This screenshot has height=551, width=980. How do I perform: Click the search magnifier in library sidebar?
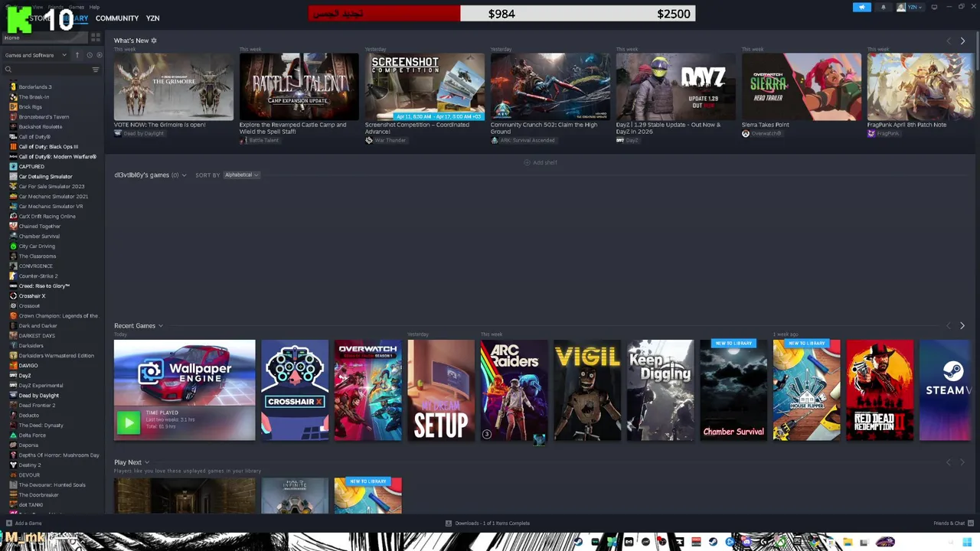coord(8,70)
